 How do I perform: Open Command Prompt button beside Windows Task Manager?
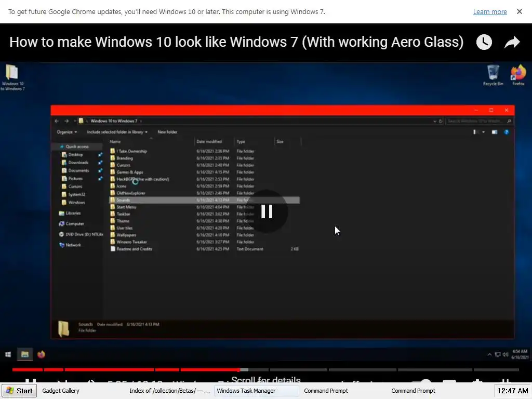(343, 391)
